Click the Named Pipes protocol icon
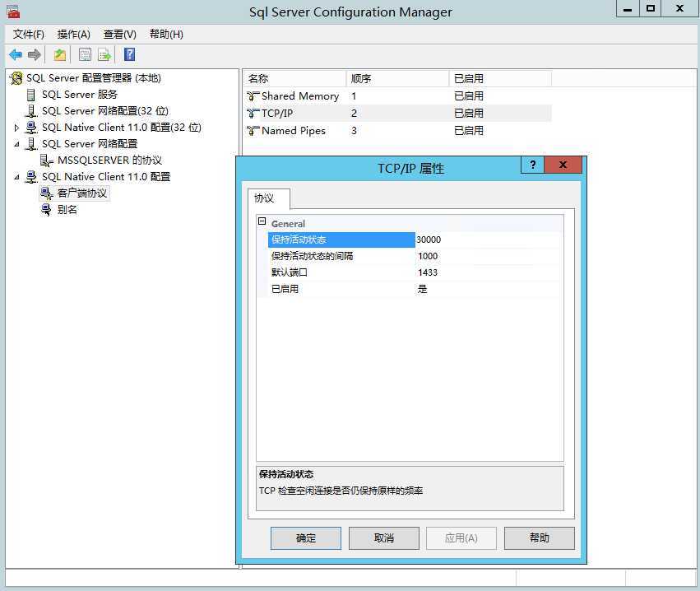Viewport: 700px width, 591px height. [253, 131]
